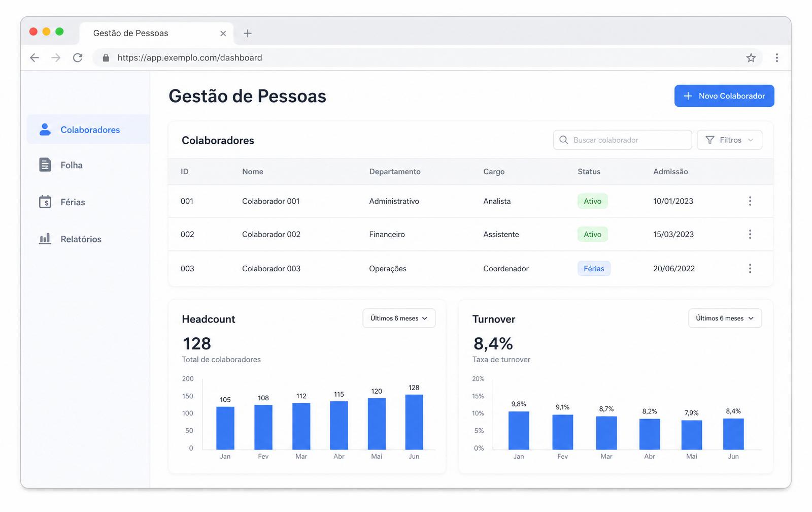This screenshot has width=812, height=512.
Task: Click the padlock site security icon
Action: [x=106, y=58]
